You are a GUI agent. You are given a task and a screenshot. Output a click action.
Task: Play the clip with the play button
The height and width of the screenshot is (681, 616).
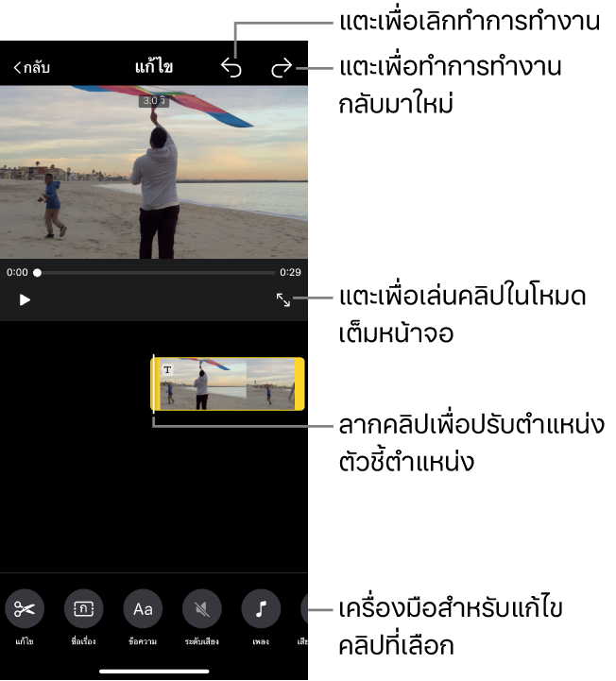pyautogui.click(x=25, y=300)
